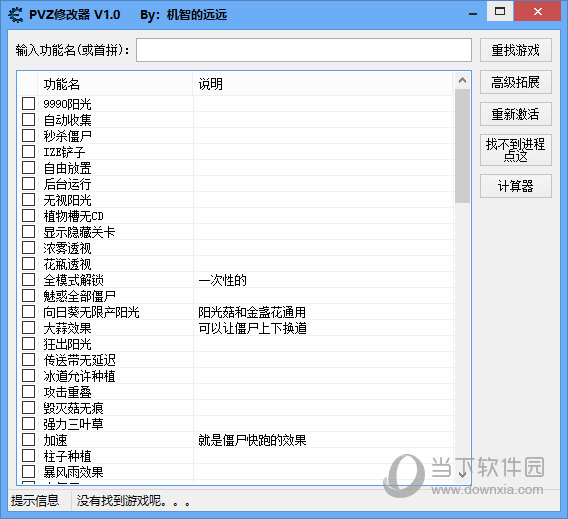
Task: Enable 植物槽无CD checkbox
Action: 28,216
